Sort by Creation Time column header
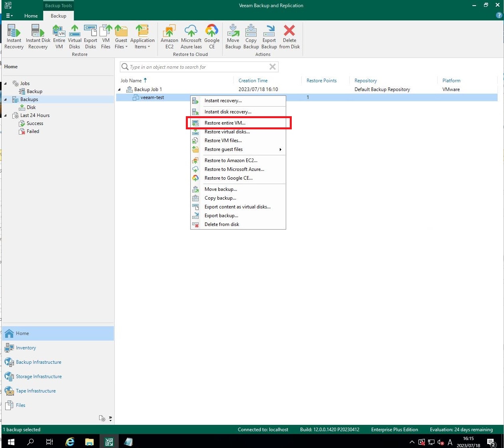This screenshot has height=448, width=504. pyautogui.click(x=253, y=81)
